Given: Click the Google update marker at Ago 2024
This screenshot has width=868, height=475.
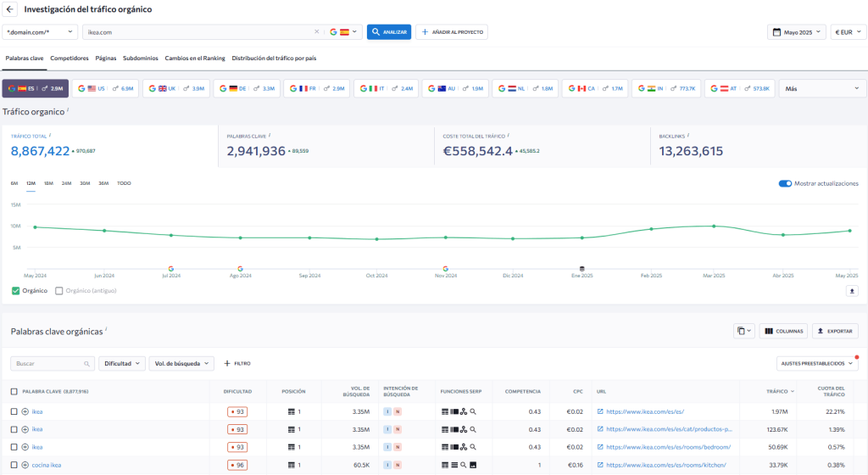Looking at the screenshot, I should tap(240, 269).
